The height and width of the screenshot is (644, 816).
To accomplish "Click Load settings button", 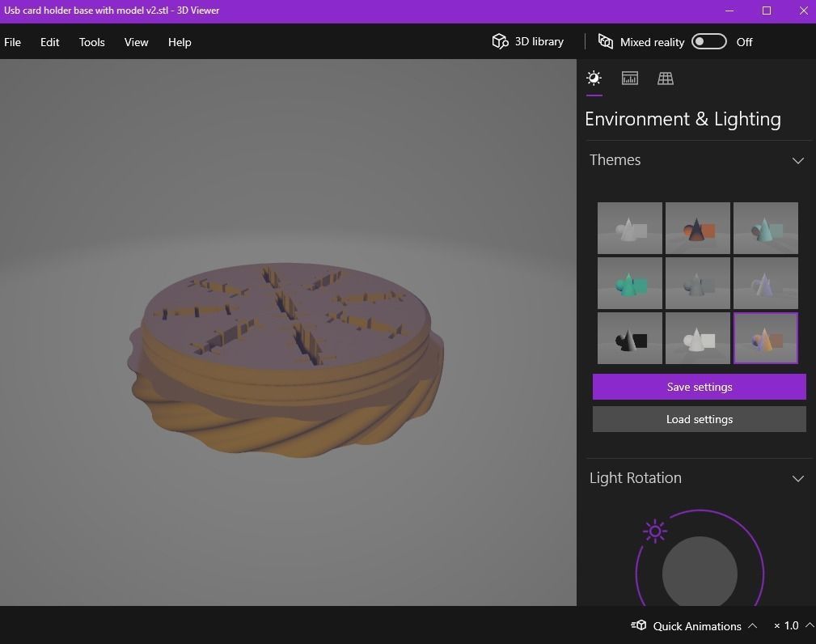I will point(699,419).
